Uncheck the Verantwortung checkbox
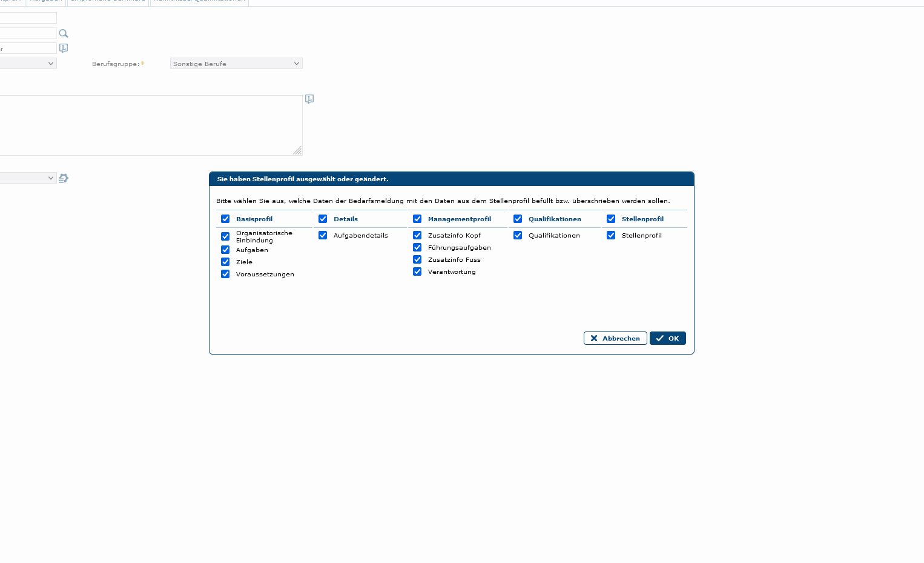The height and width of the screenshot is (563, 924). 417,272
